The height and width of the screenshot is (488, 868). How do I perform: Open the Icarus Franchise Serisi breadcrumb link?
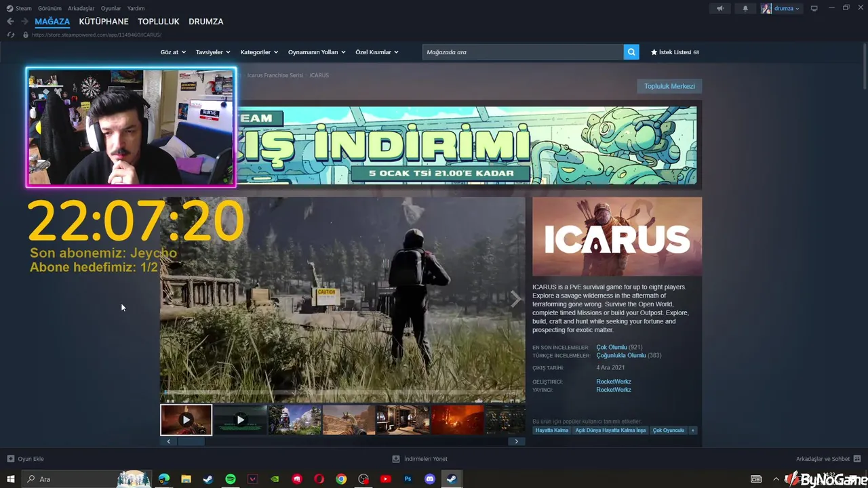click(275, 75)
